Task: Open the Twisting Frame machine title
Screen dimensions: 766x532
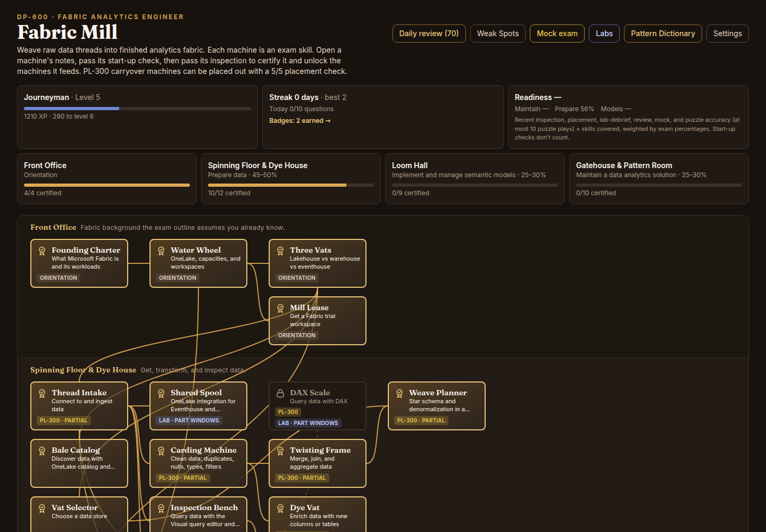Action: [320, 450]
